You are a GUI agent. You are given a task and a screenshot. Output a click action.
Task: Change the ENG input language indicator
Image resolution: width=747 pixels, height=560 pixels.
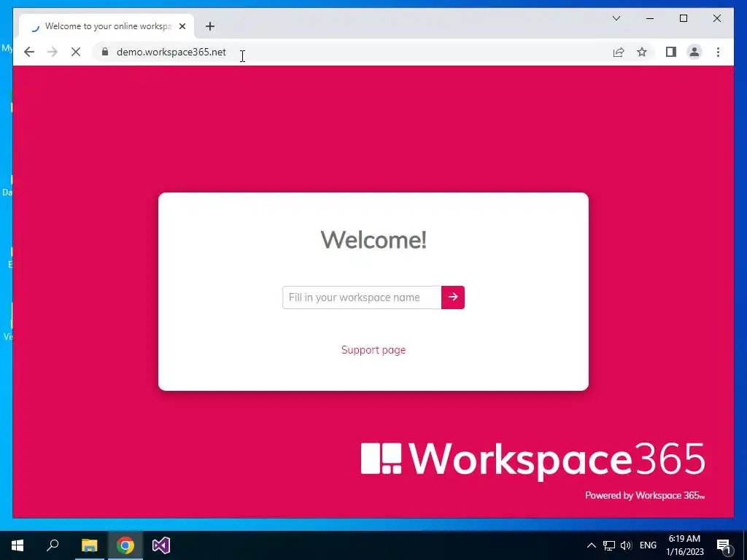coord(648,545)
